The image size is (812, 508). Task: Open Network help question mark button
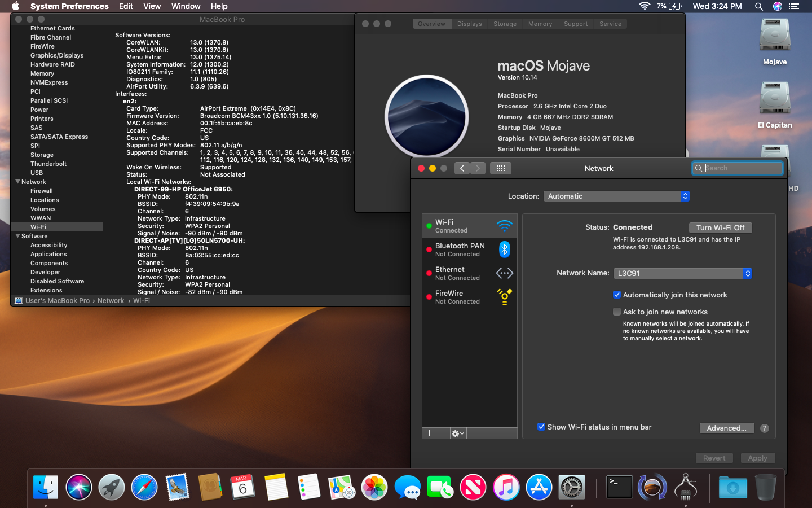(765, 428)
